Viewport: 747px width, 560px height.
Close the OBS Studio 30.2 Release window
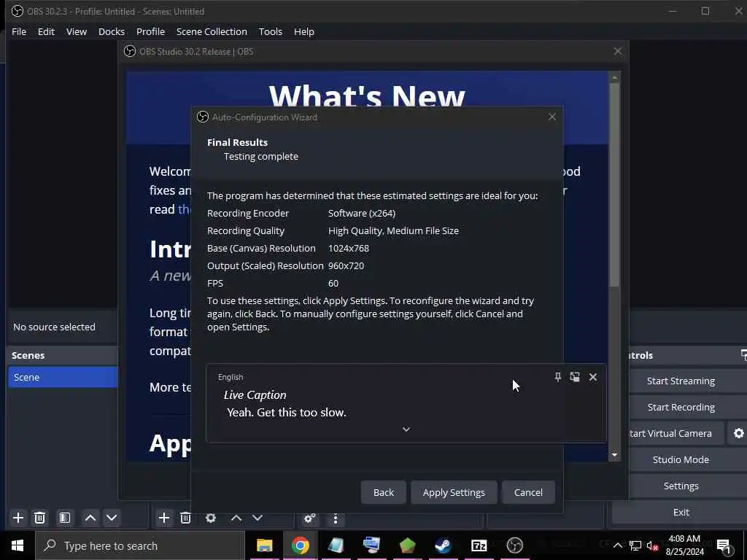point(618,52)
